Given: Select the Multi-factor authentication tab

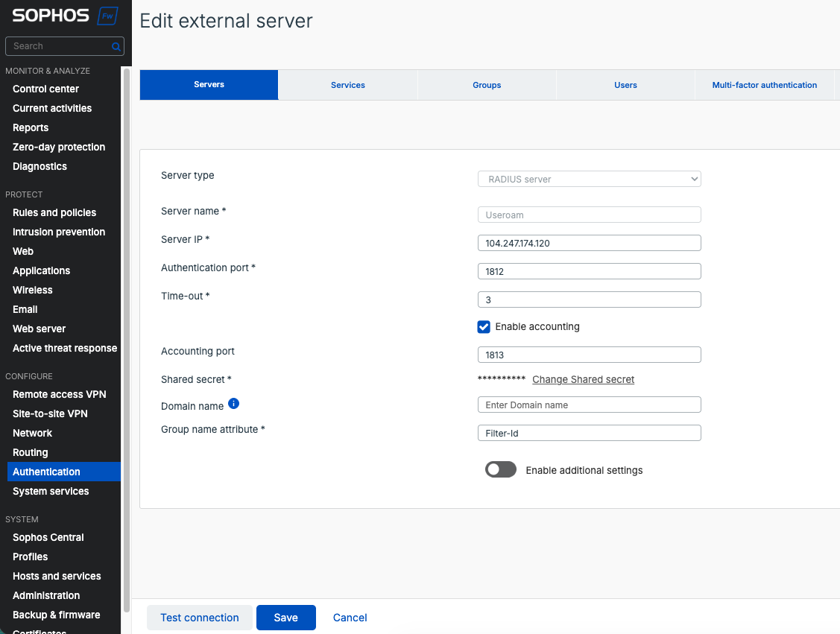Looking at the screenshot, I should coord(765,85).
